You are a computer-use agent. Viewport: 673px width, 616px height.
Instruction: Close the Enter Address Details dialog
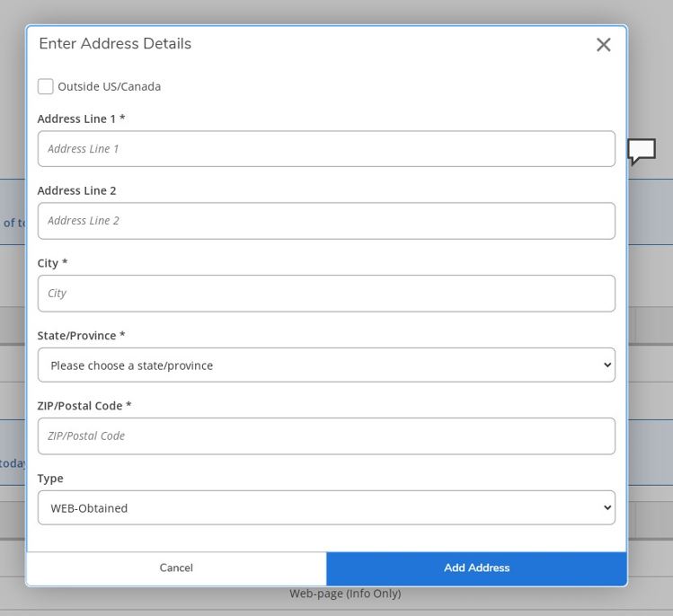tap(604, 45)
